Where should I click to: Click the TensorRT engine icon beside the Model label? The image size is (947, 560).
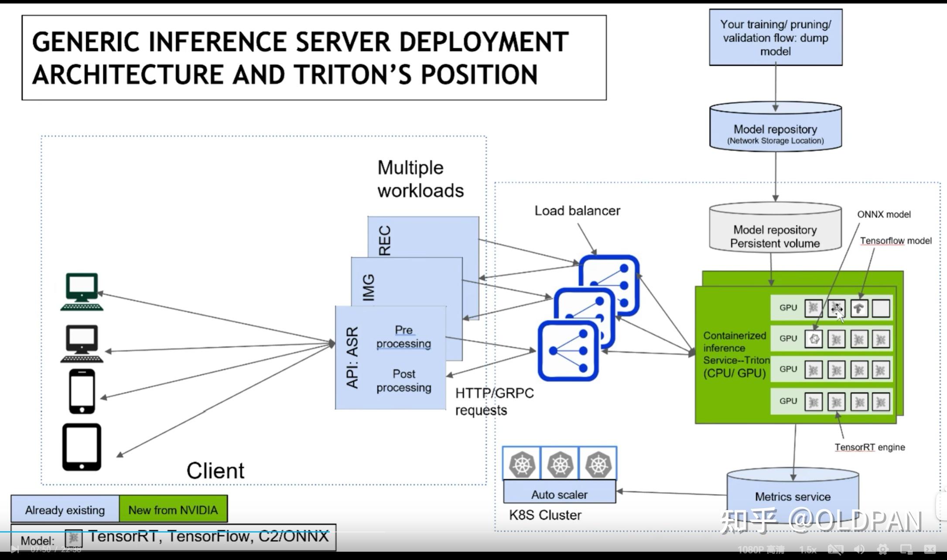tap(73, 538)
